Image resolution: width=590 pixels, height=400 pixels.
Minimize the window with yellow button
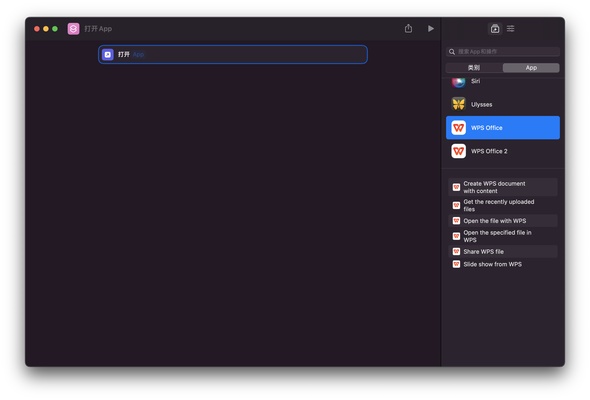click(46, 29)
